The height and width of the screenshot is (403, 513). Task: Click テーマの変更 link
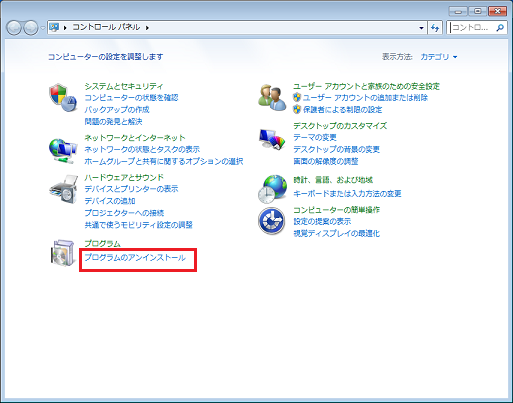point(315,137)
